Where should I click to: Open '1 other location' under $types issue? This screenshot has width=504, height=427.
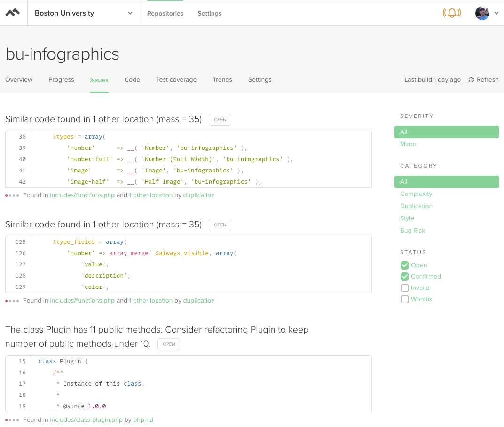[151, 195]
